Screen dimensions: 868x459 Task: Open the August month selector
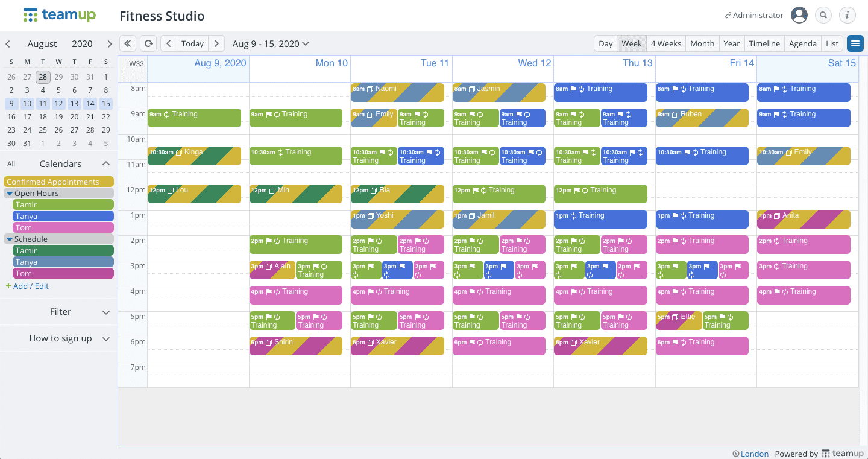pyautogui.click(x=42, y=44)
